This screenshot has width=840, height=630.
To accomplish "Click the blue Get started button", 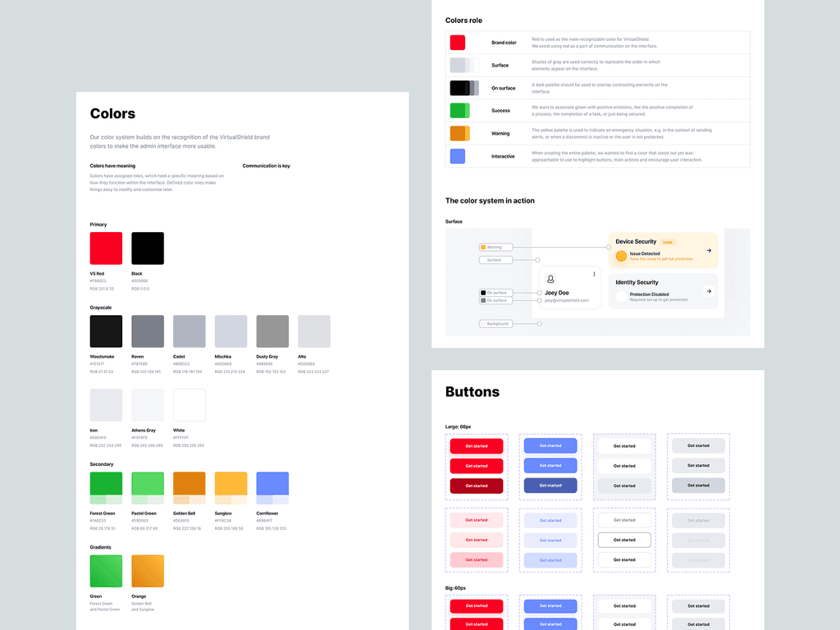I will (x=550, y=445).
